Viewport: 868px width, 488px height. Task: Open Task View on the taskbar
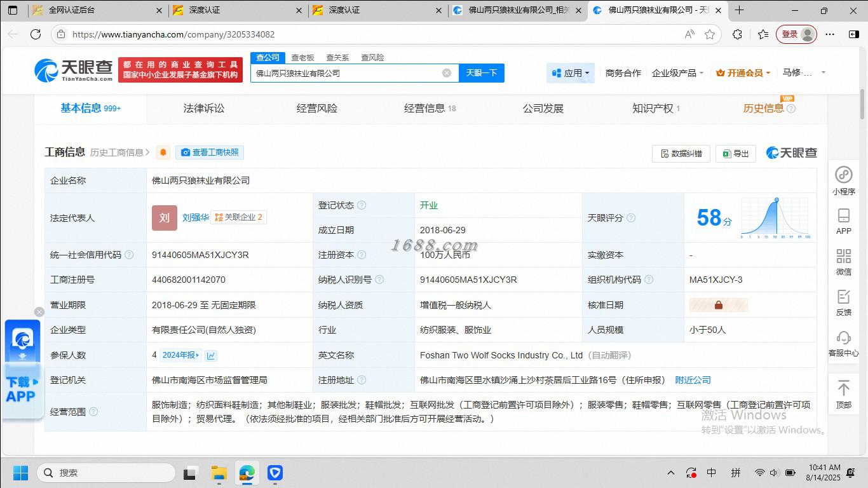[x=191, y=473]
